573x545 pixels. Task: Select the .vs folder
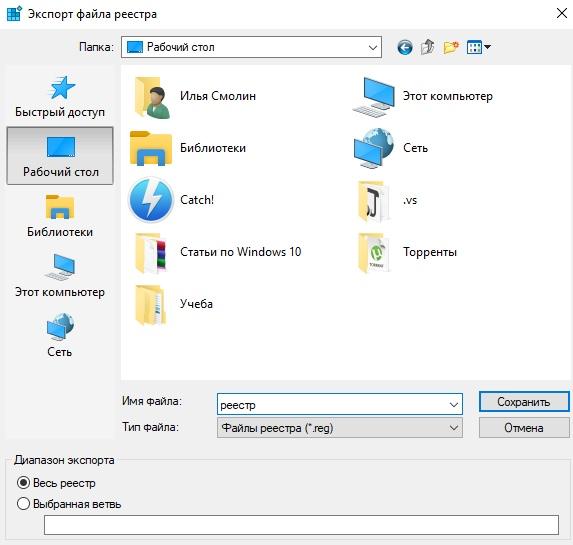[386, 200]
